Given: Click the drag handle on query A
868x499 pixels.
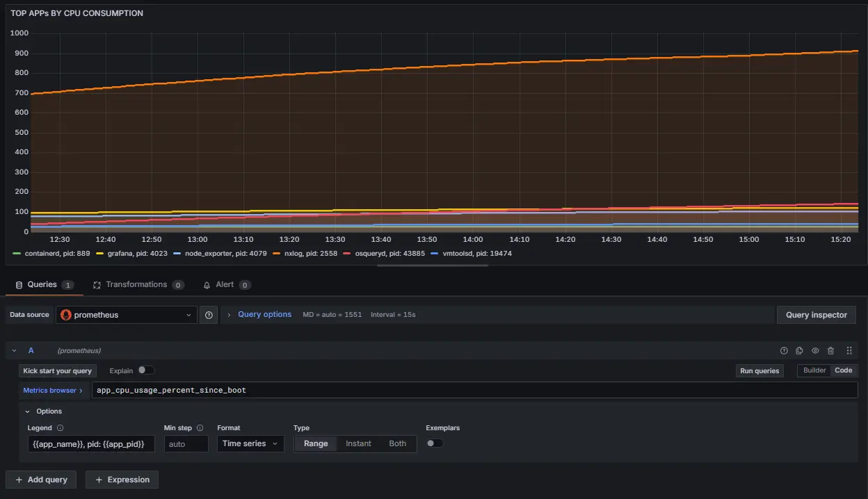Looking at the screenshot, I should tap(849, 351).
